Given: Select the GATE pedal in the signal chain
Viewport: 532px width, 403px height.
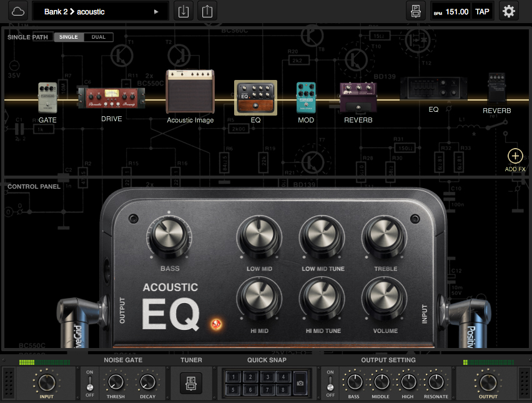Looking at the screenshot, I should (x=47, y=97).
